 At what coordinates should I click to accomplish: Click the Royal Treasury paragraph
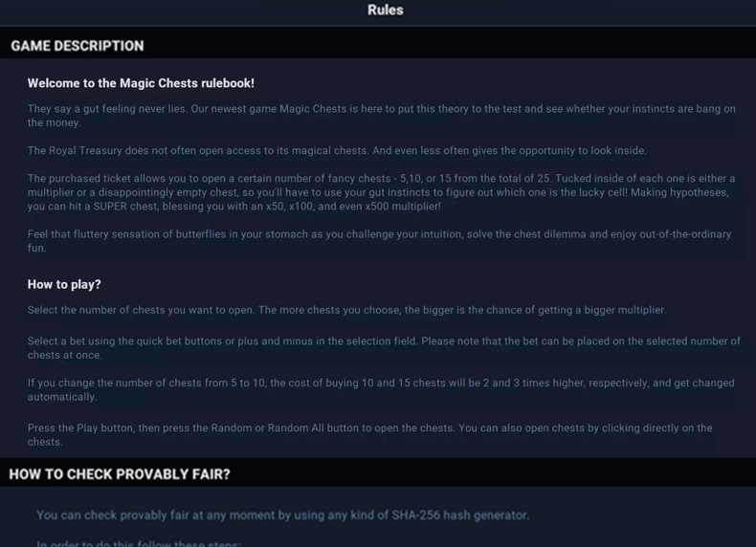(x=337, y=150)
